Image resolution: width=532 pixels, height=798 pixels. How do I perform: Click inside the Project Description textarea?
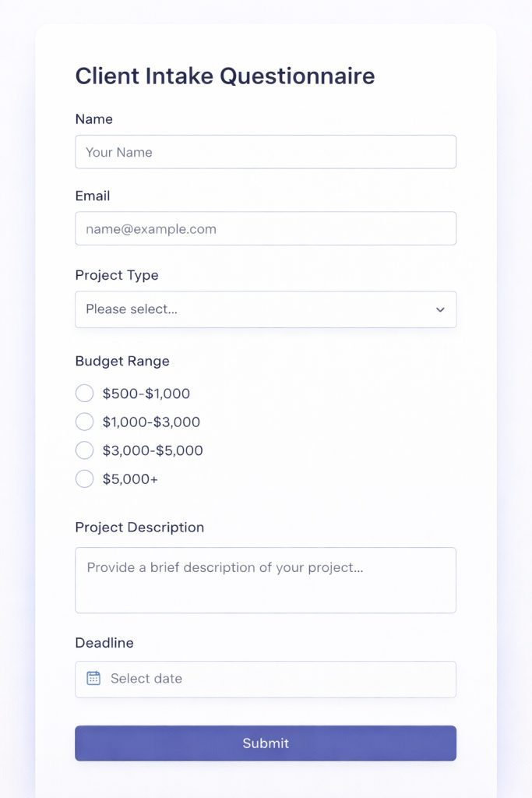pos(266,580)
